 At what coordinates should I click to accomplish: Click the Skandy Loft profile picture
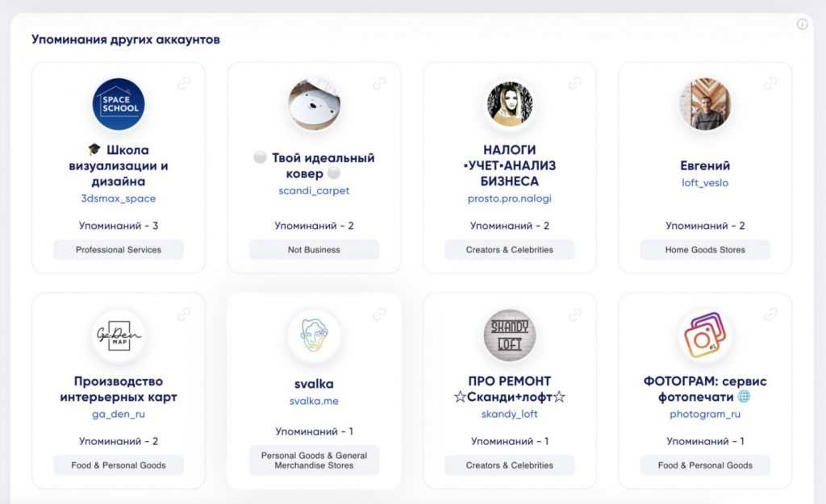coord(510,335)
